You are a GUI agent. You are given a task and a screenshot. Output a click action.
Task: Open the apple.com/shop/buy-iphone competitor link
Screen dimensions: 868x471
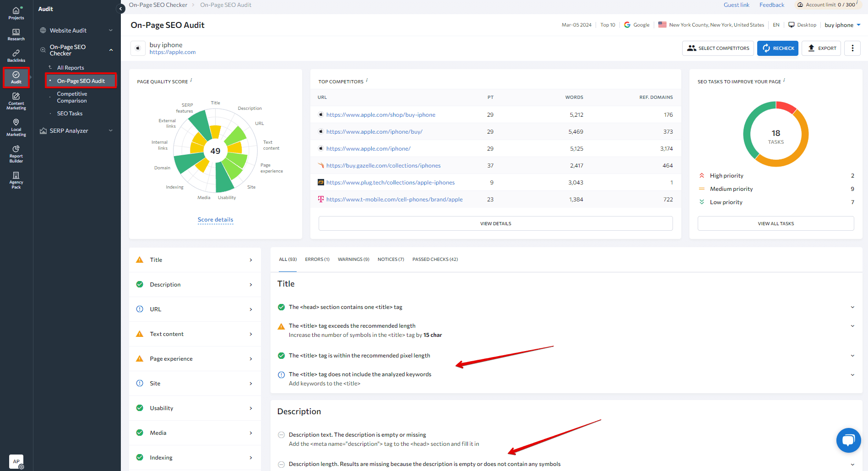tap(380, 115)
